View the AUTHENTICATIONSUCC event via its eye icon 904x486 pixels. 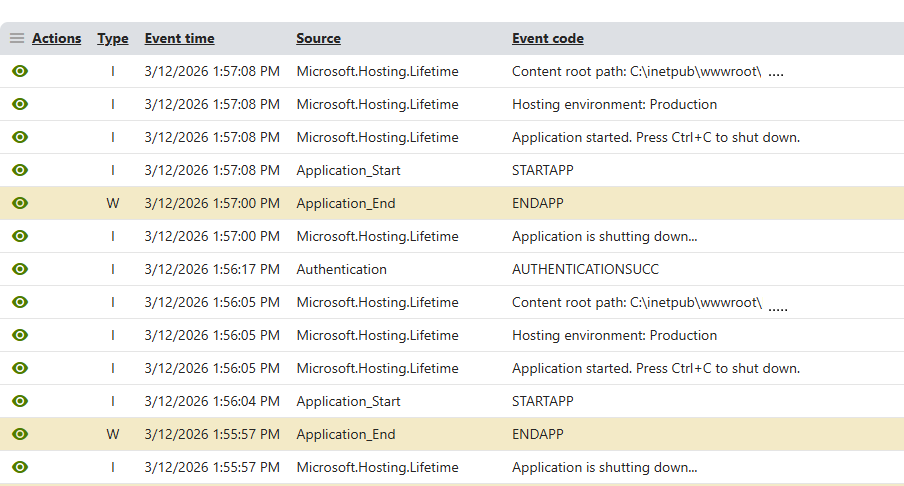point(20,269)
